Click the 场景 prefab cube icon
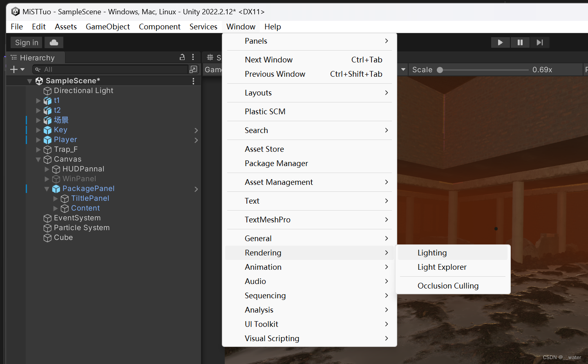This screenshot has width=588, height=364. [x=47, y=120]
